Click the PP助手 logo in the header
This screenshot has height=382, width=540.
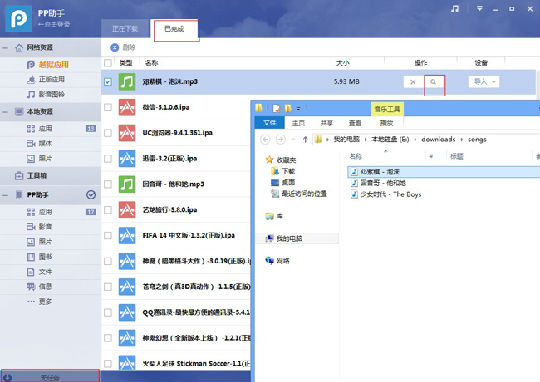(x=19, y=19)
